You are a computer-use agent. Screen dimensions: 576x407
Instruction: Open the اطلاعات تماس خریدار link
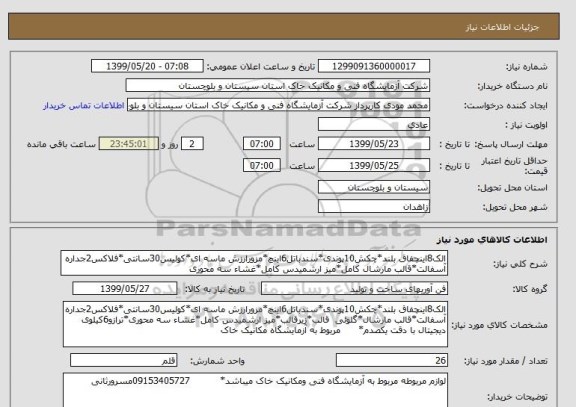tap(83, 105)
